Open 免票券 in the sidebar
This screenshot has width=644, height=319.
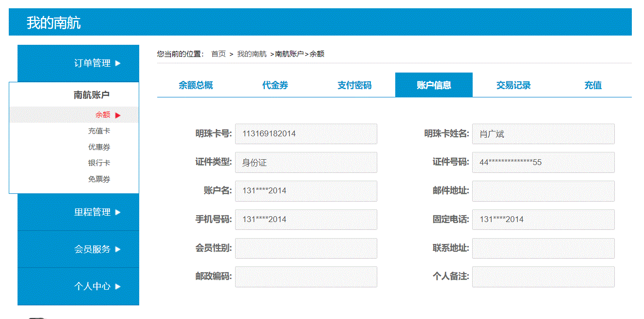(x=99, y=179)
